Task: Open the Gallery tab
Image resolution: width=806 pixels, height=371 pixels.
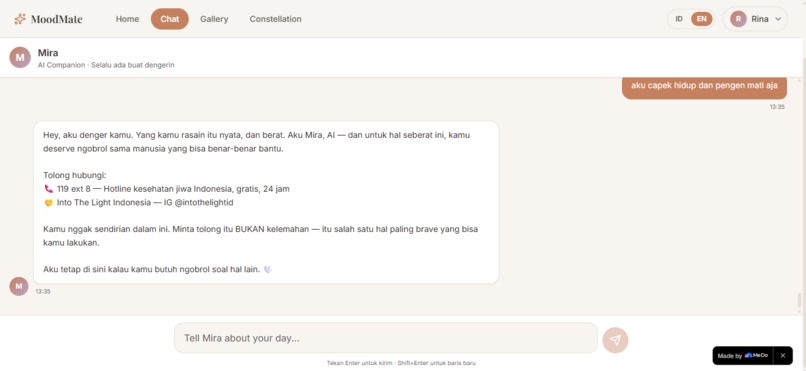Action: (214, 19)
